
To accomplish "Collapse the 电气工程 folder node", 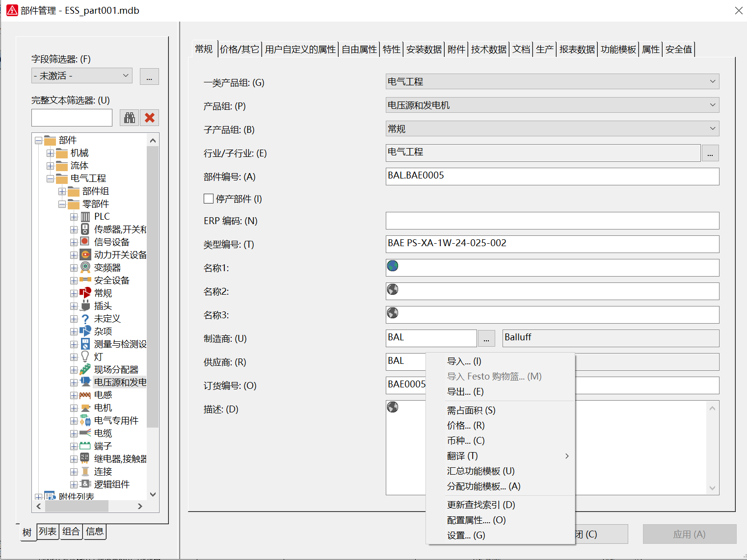I will tap(50, 179).
